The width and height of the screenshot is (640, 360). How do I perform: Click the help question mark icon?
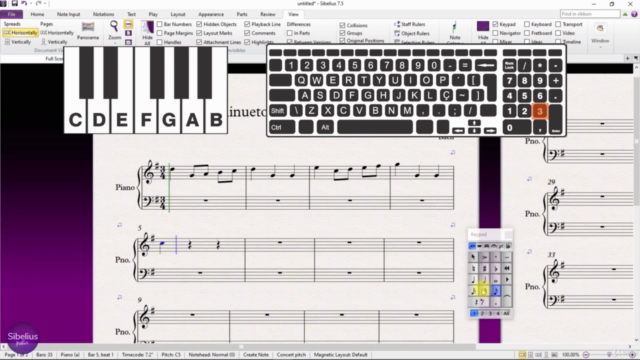point(634,14)
